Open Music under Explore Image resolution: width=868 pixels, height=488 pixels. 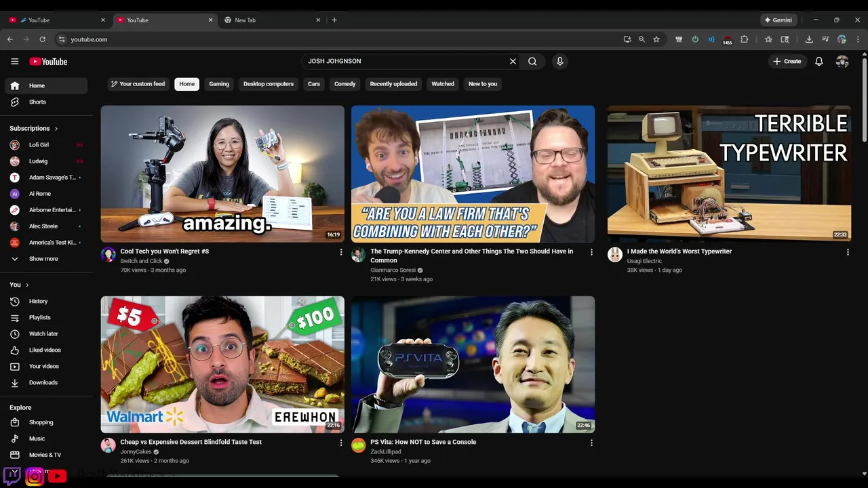pos(46,439)
